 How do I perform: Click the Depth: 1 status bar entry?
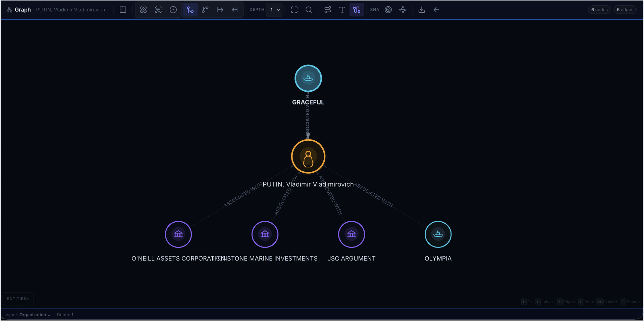pos(65,315)
